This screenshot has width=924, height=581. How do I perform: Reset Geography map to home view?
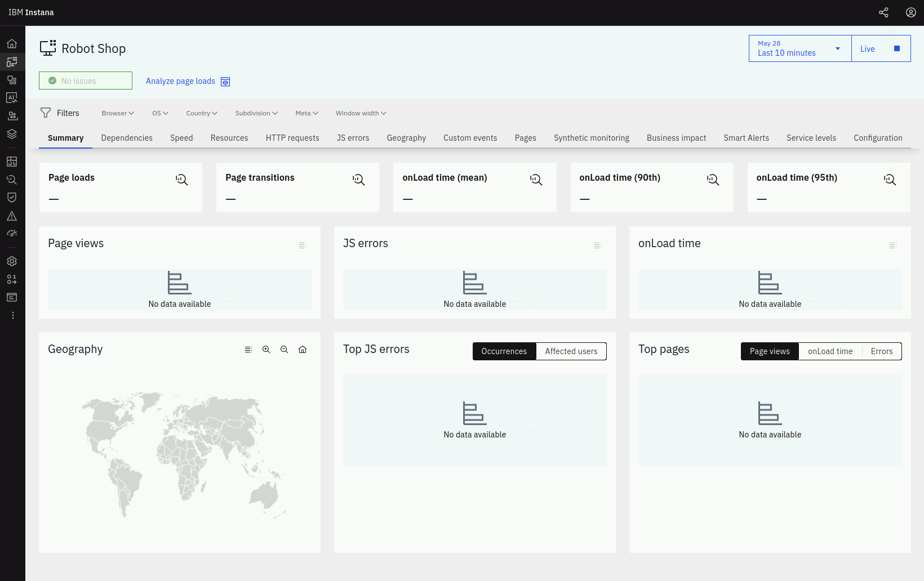[303, 350]
